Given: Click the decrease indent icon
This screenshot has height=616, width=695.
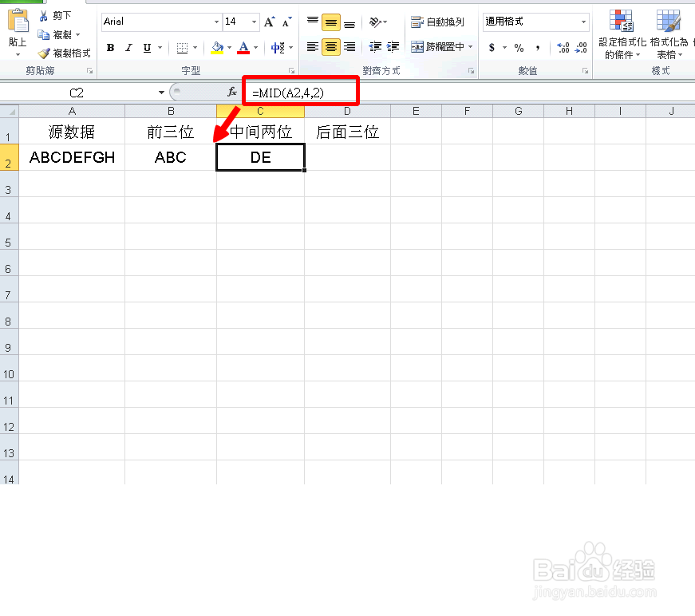Looking at the screenshot, I should [x=373, y=46].
